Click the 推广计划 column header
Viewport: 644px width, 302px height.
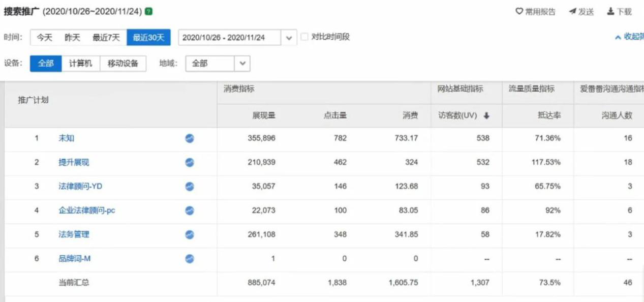[33, 100]
